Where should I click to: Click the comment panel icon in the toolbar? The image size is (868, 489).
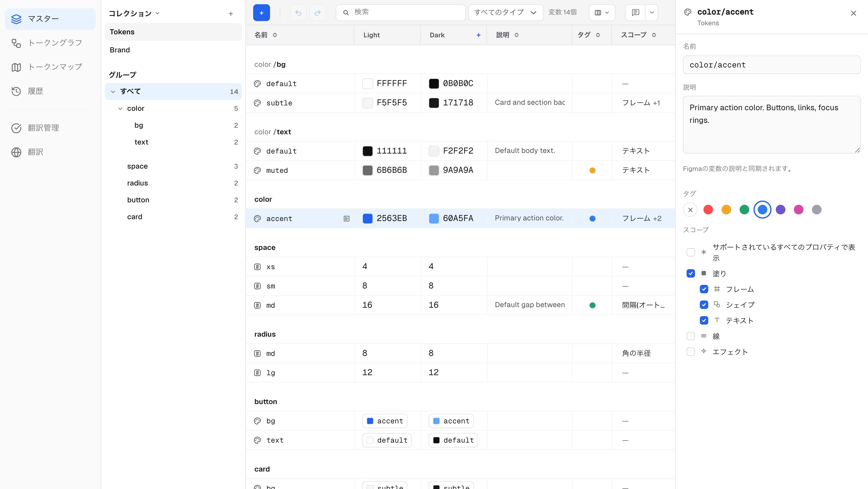(x=636, y=12)
